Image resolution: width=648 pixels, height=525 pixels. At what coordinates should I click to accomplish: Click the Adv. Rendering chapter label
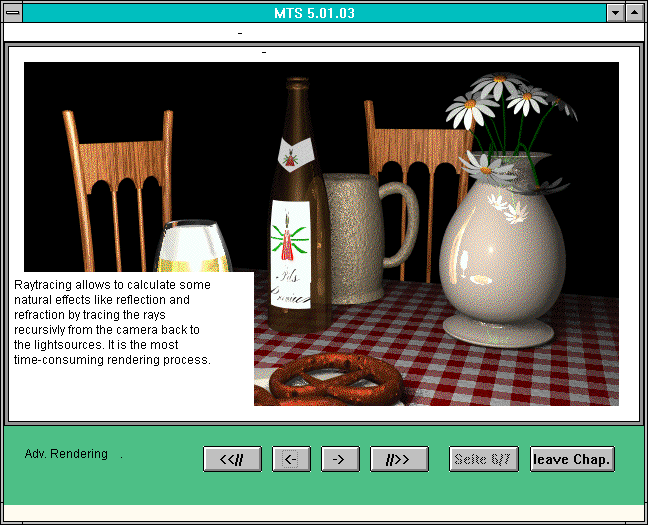click(66, 454)
